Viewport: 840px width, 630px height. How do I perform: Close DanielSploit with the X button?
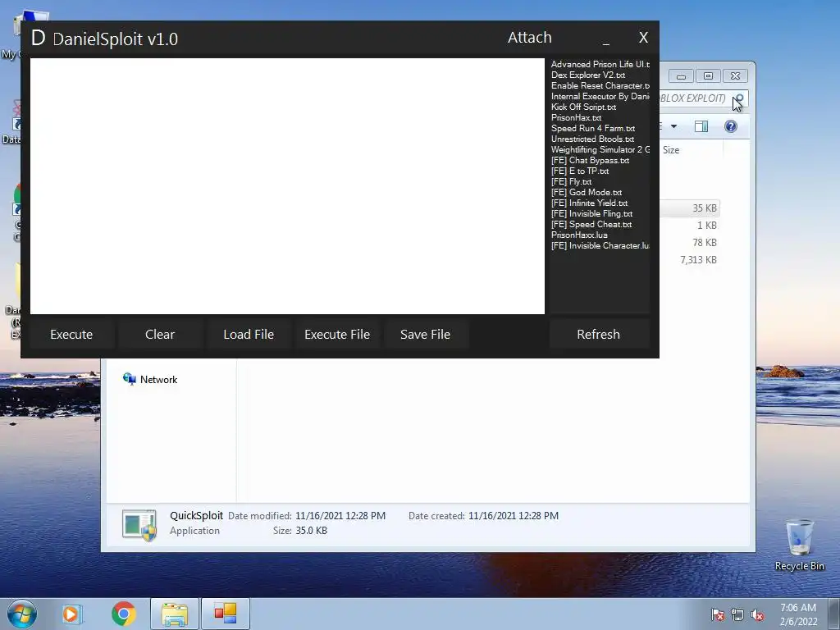pos(643,38)
